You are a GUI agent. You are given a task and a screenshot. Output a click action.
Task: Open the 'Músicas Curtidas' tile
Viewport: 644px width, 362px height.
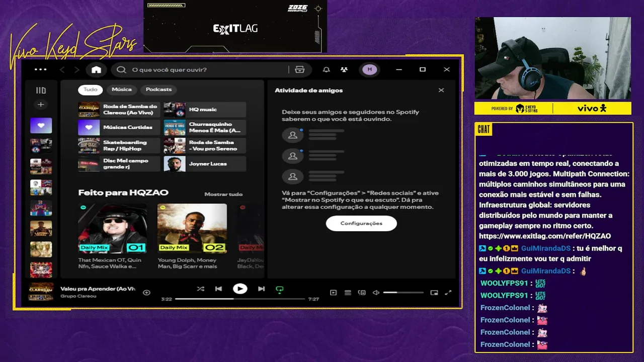coord(119,128)
